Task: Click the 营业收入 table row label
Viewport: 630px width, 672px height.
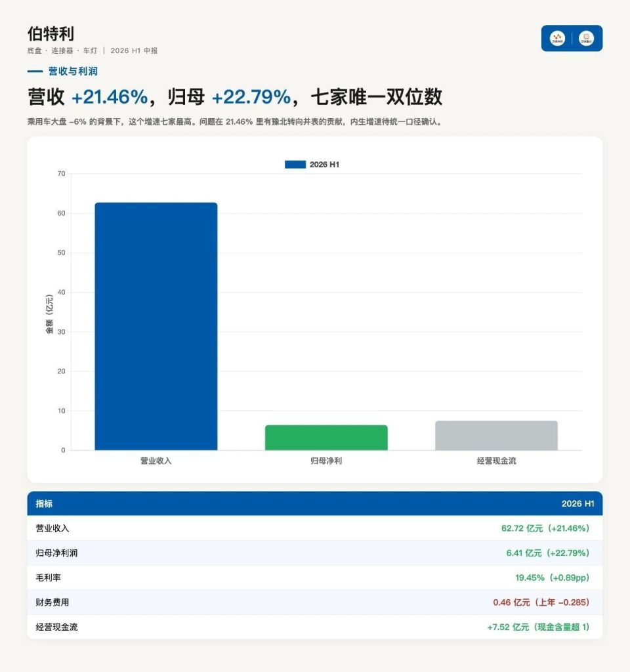Action: pos(52,528)
